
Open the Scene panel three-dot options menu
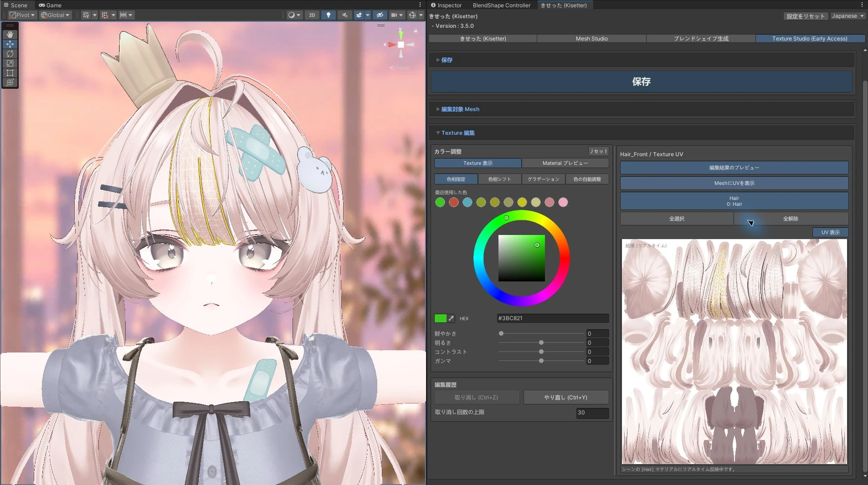420,5
